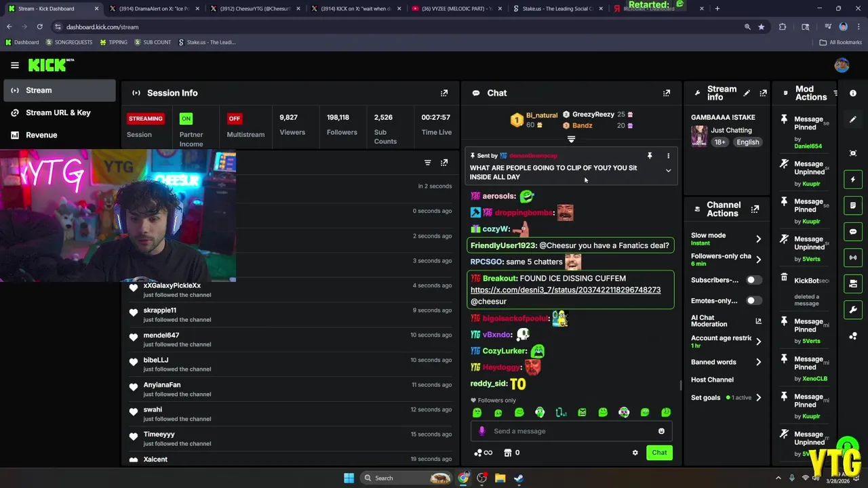Expand Slow mode options

(758, 239)
